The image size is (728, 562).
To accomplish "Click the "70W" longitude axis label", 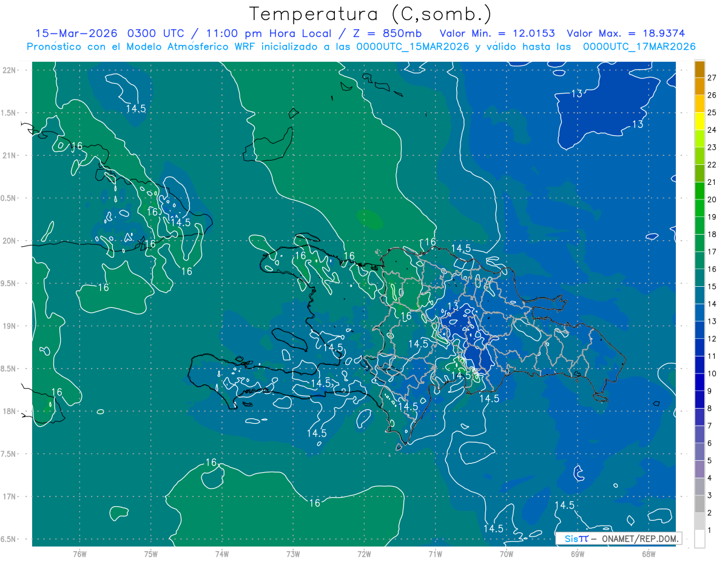I will [507, 554].
